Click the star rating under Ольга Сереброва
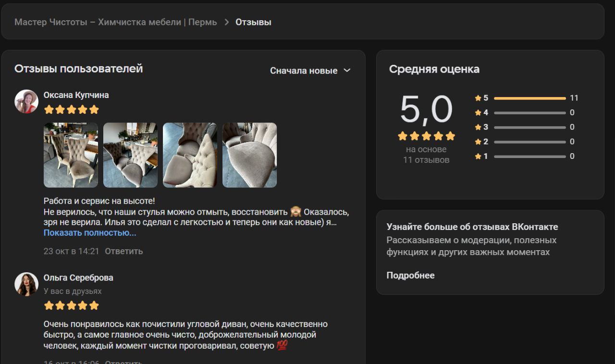Image resolution: width=615 pixels, height=364 pixels. (x=71, y=305)
